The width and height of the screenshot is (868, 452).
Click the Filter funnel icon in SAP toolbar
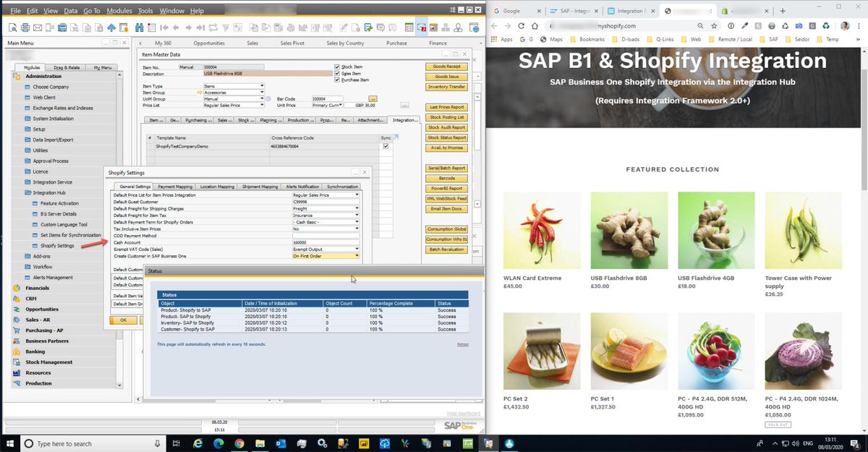(226, 27)
